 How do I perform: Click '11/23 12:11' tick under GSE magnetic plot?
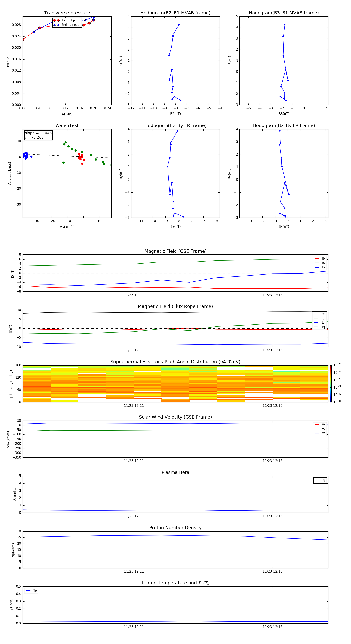(134, 295)
